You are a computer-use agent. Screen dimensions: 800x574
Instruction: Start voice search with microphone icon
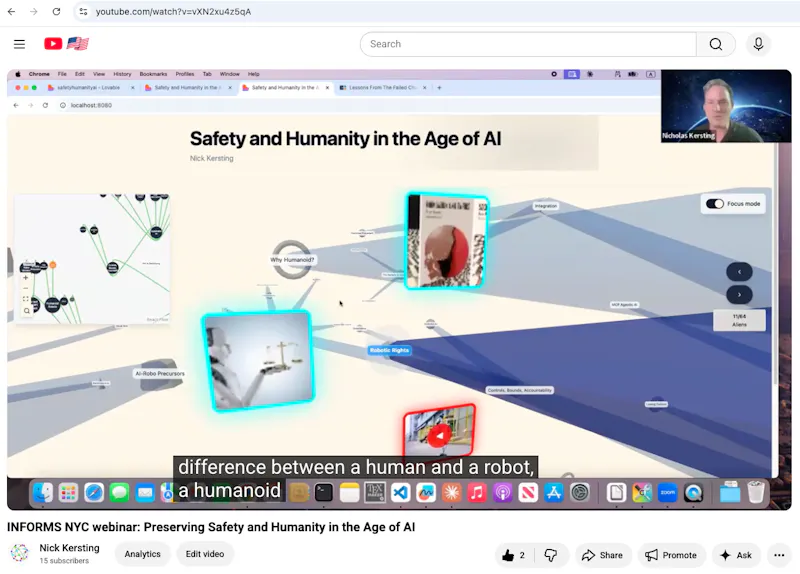[x=758, y=44]
